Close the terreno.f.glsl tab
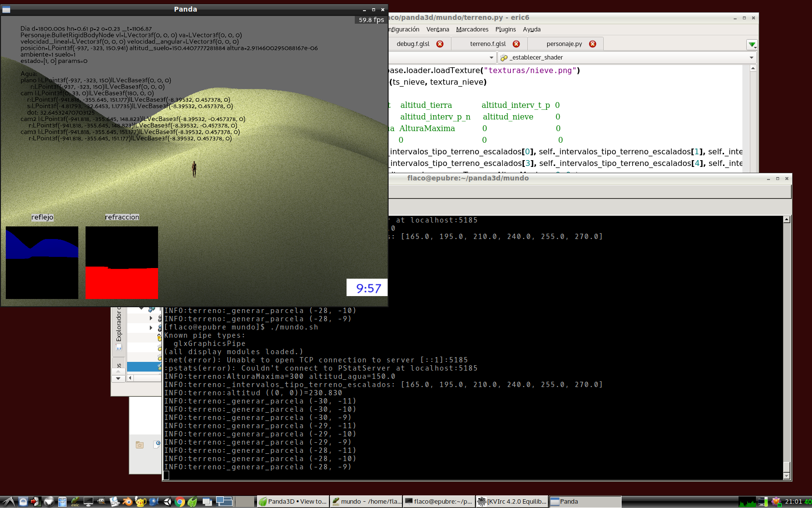 click(x=516, y=44)
